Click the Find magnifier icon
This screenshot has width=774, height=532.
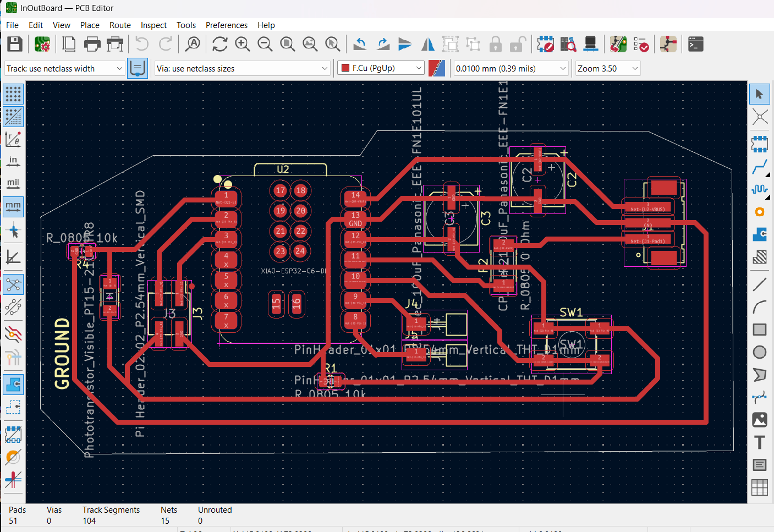pyautogui.click(x=193, y=45)
